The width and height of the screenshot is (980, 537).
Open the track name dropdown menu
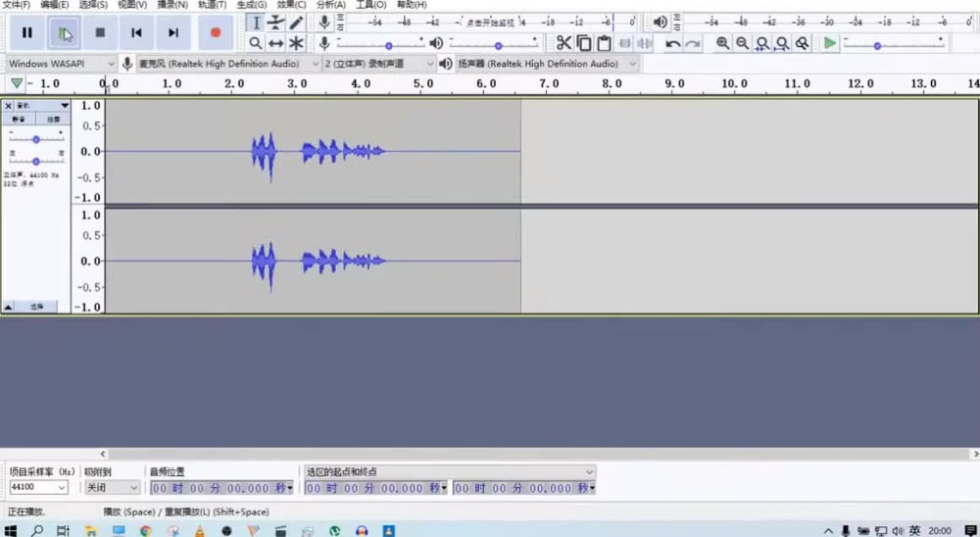(42, 106)
